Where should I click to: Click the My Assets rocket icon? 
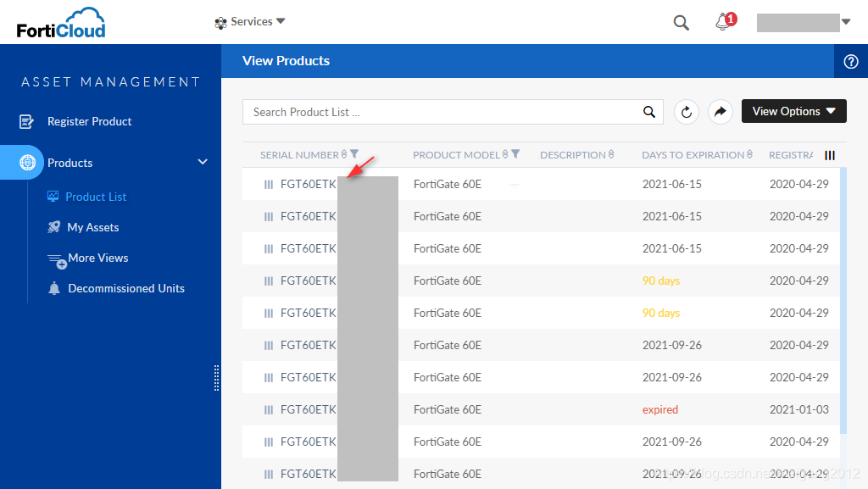[x=53, y=227]
